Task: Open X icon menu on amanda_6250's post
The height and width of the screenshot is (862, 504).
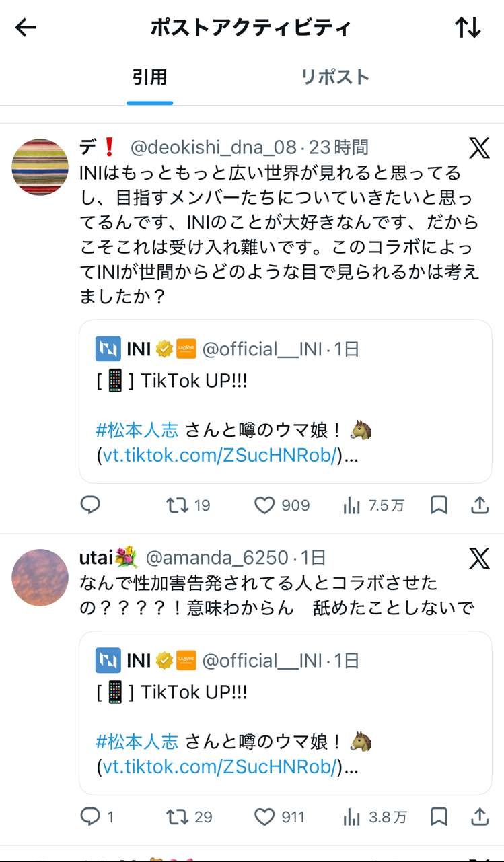Action: (x=479, y=558)
